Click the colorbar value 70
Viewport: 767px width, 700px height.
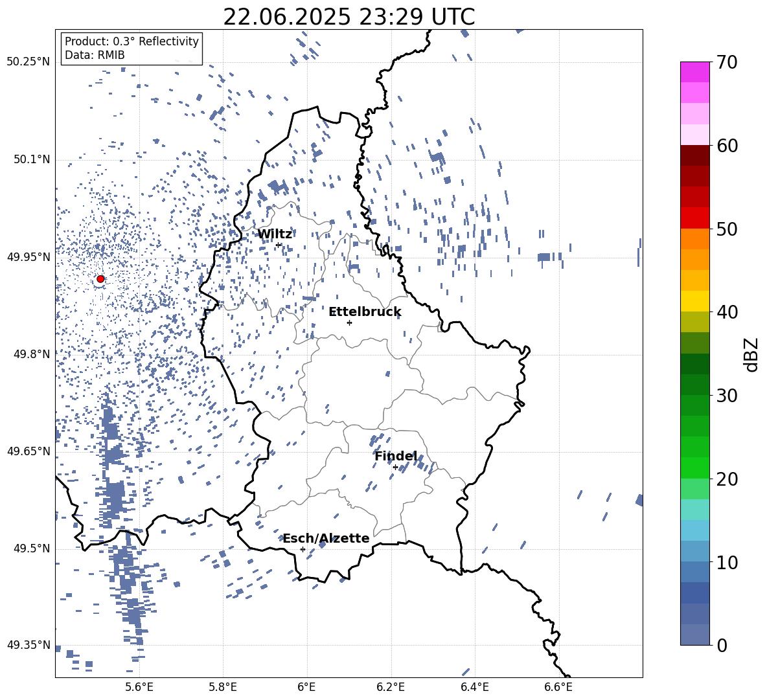[727, 62]
